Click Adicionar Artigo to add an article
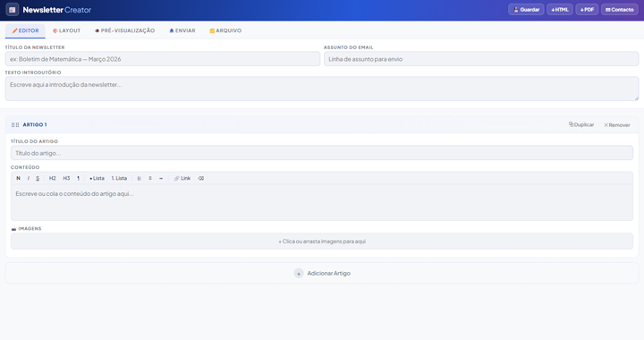The height and width of the screenshot is (340, 644). pyautogui.click(x=322, y=273)
